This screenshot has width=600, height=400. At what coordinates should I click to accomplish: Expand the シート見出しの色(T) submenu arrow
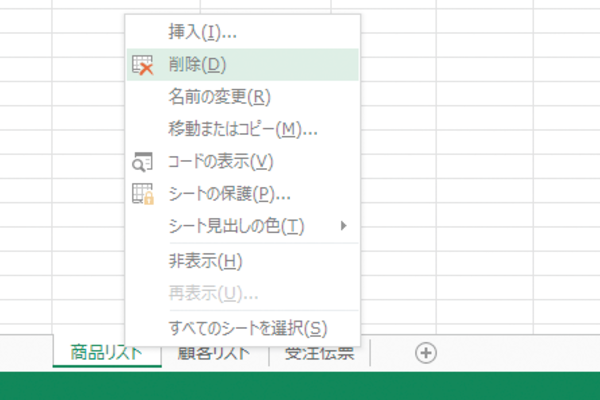(x=344, y=226)
